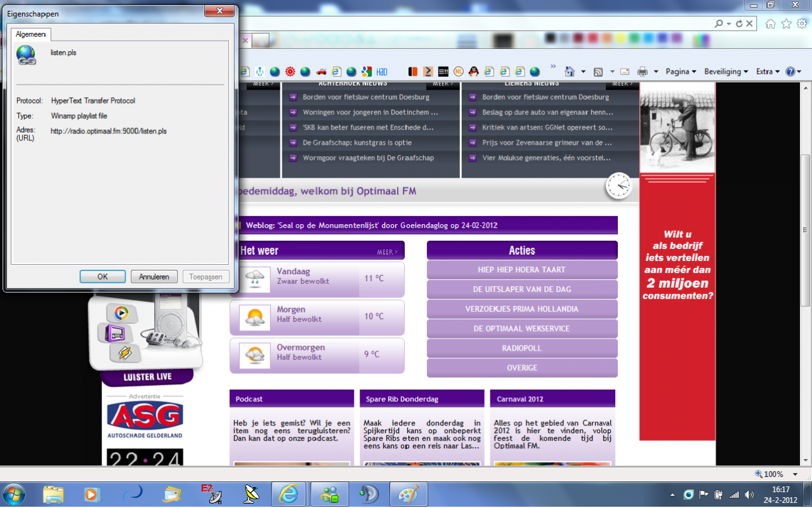Open 'De Graafschap: kunstgras is optie' news
Image resolution: width=812 pixels, height=508 pixels.
[357, 143]
